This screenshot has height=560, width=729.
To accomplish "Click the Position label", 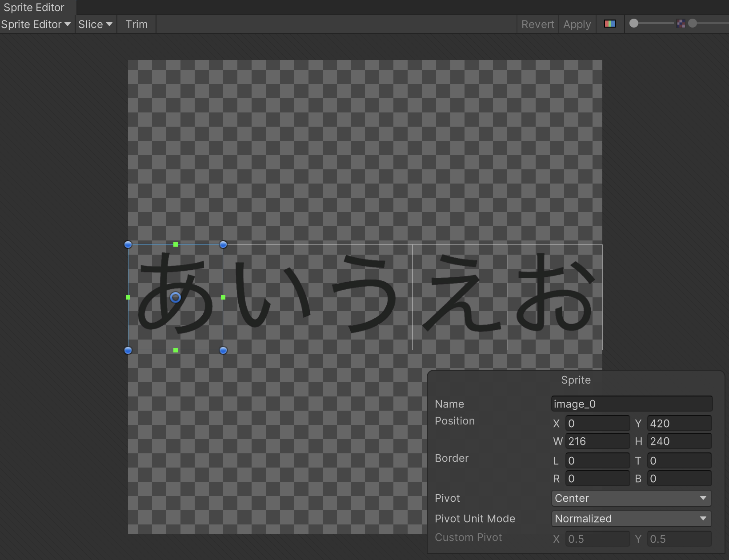I will [x=455, y=421].
